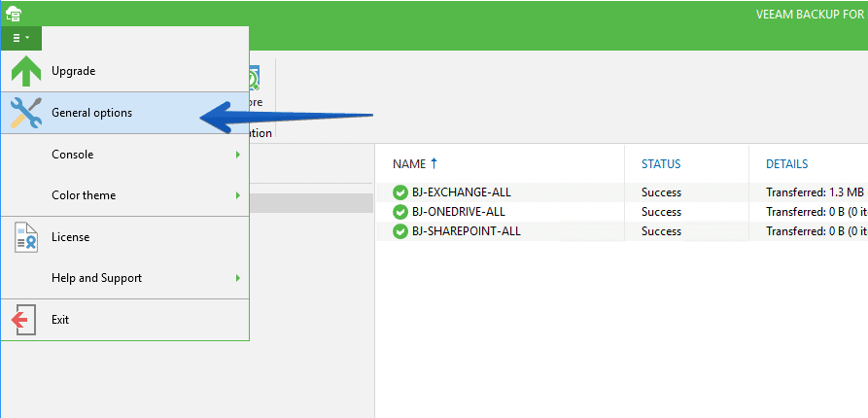Open Help and Support submenu
The width and height of the screenshot is (868, 418).
[124, 278]
